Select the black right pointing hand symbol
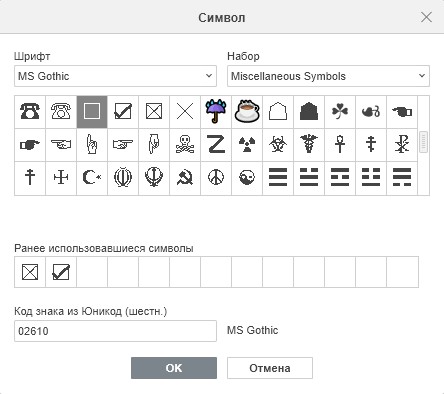The height and width of the screenshot is (394, 444). 30,145
